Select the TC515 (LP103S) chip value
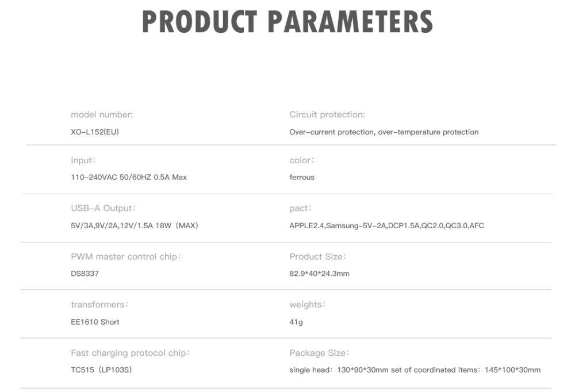This screenshot has width=575, height=392. [101, 370]
